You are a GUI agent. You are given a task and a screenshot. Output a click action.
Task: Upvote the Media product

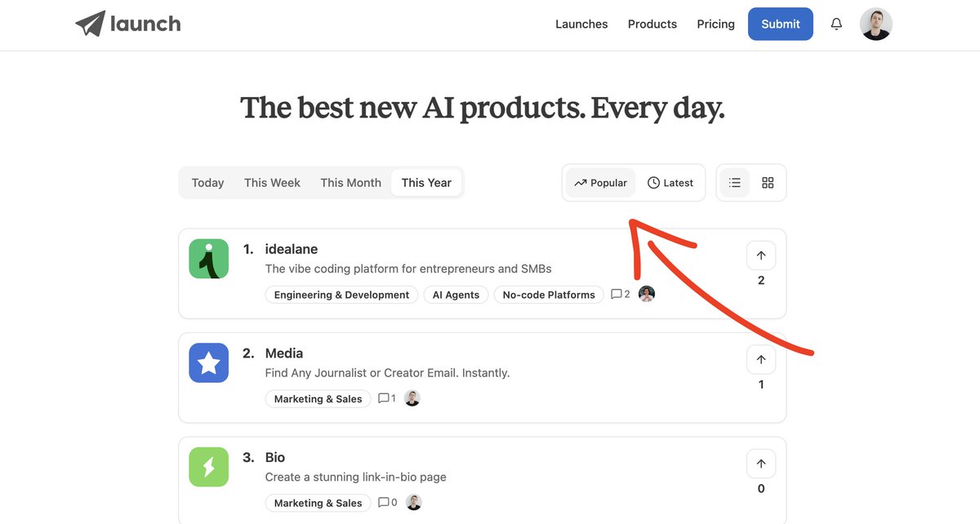(x=760, y=359)
